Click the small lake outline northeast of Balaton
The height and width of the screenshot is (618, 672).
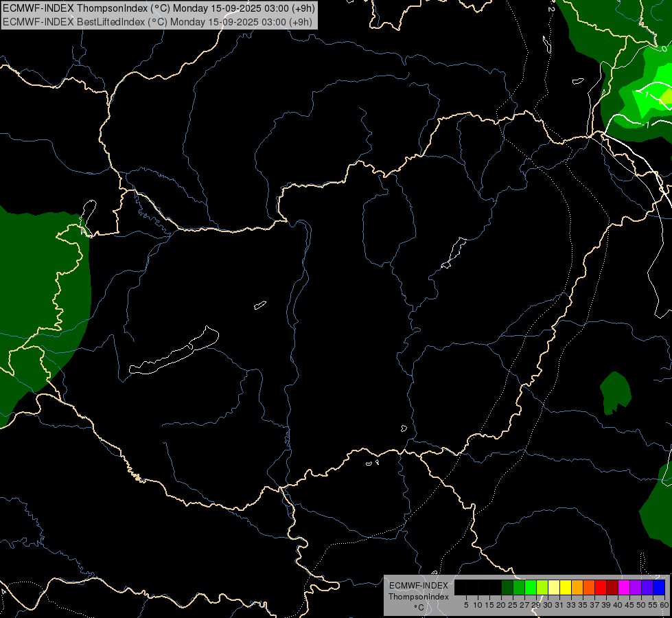[x=260, y=305]
